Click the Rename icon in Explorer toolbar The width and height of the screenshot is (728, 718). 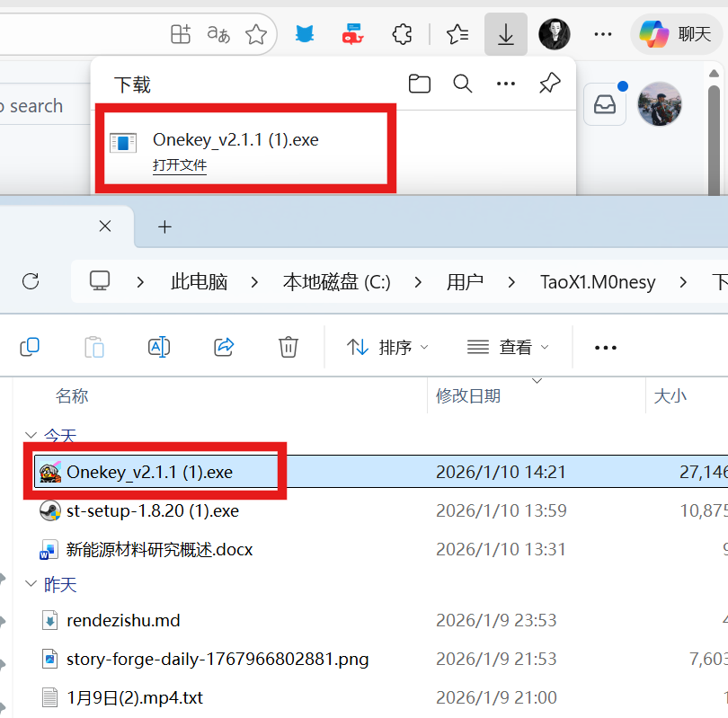(159, 347)
